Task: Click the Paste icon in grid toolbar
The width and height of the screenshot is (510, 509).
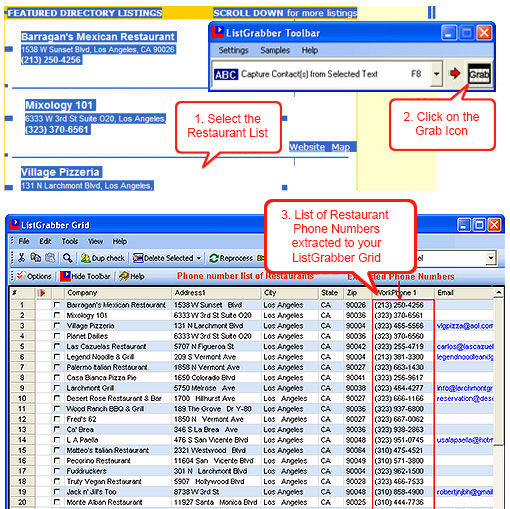Action: coord(50,258)
